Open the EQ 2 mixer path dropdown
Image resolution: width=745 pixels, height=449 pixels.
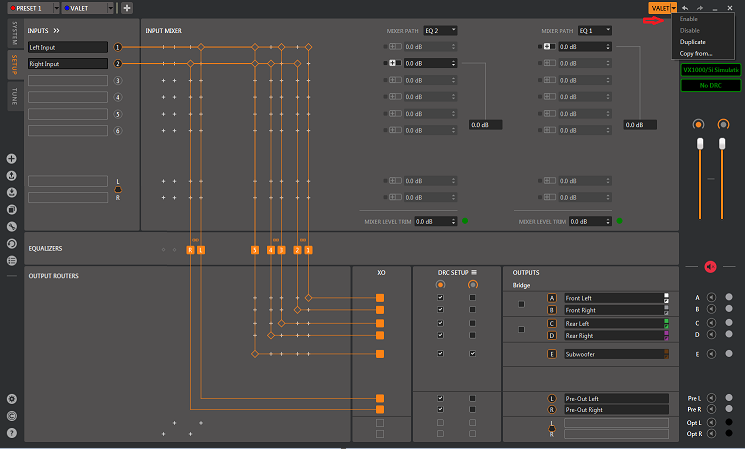point(440,30)
